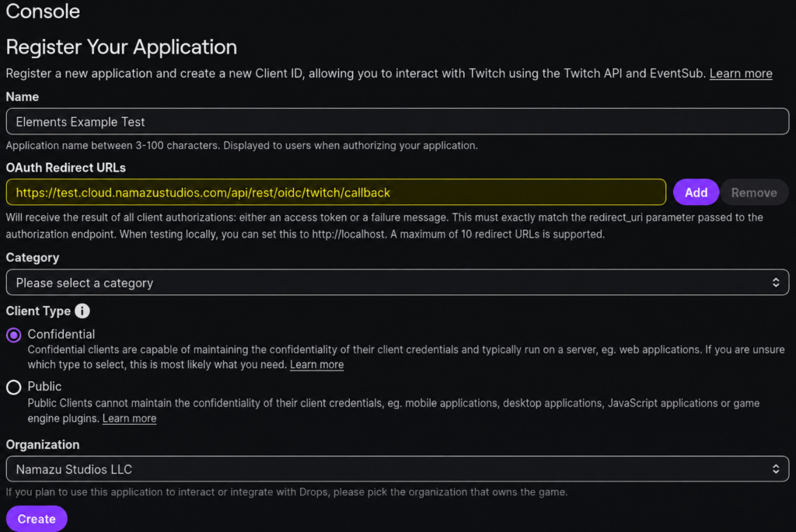The height and width of the screenshot is (532, 796).
Task: Click the Public option label
Action: click(44, 387)
